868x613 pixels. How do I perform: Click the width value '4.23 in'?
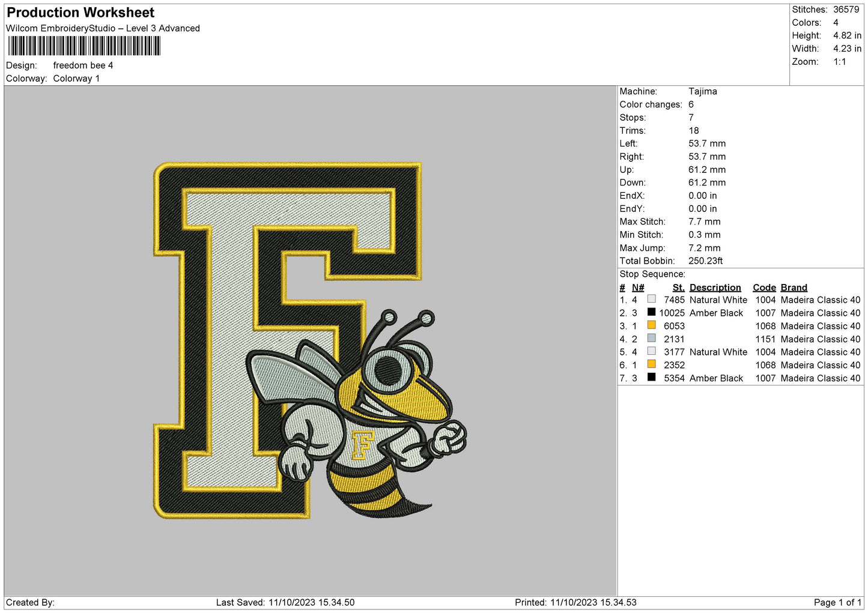coord(847,49)
